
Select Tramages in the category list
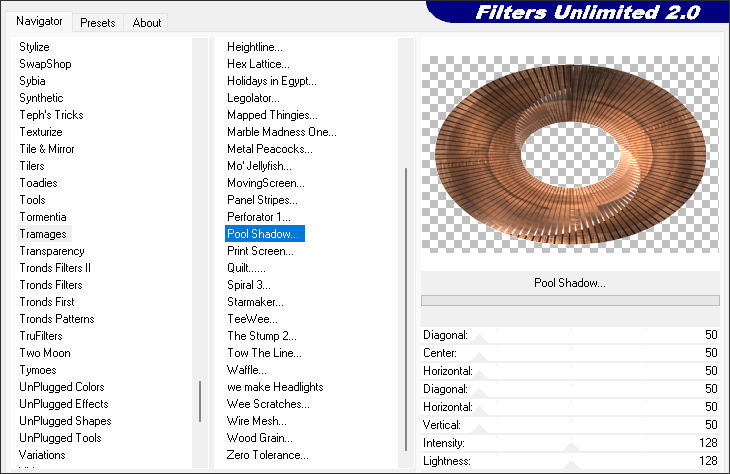43,234
